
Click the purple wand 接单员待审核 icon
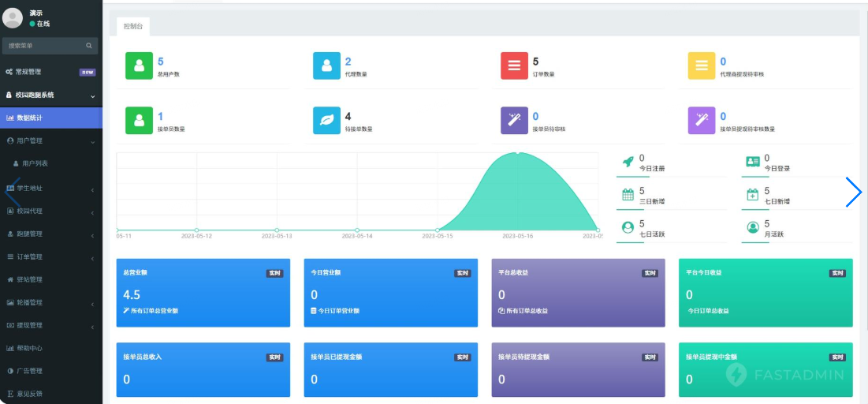(514, 121)
